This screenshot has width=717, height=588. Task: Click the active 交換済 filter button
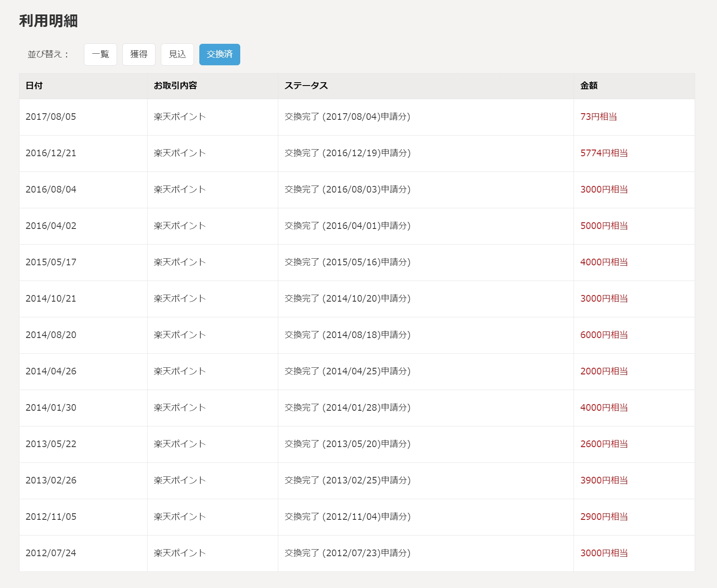220,55
